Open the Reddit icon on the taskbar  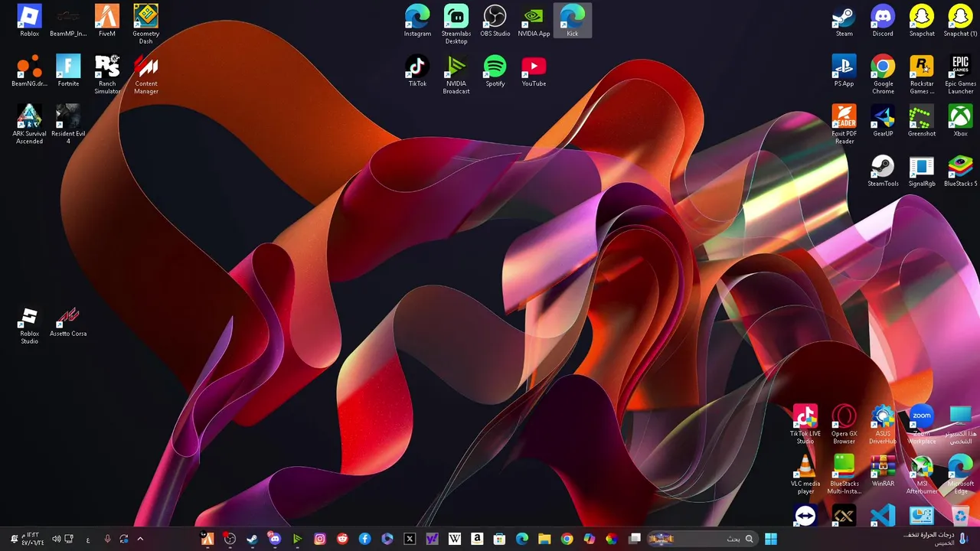coord(342,539)
